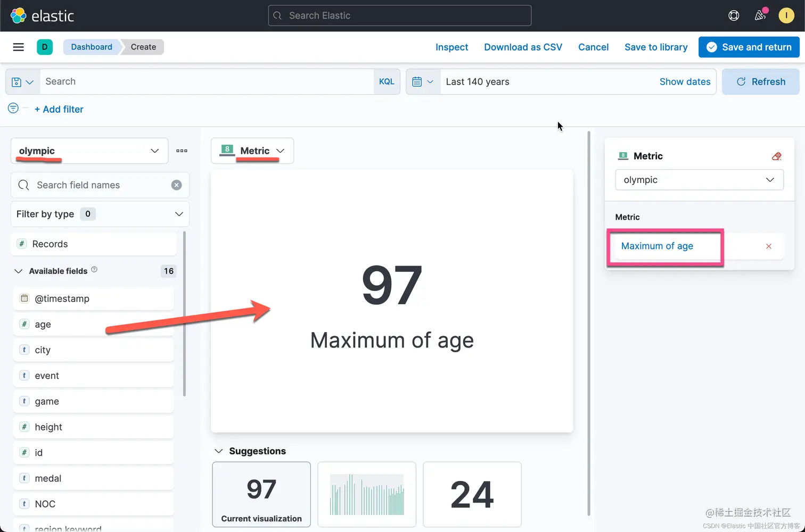
Task: Open the Metric chart type dropdown
Action: [x=252, y=151]
